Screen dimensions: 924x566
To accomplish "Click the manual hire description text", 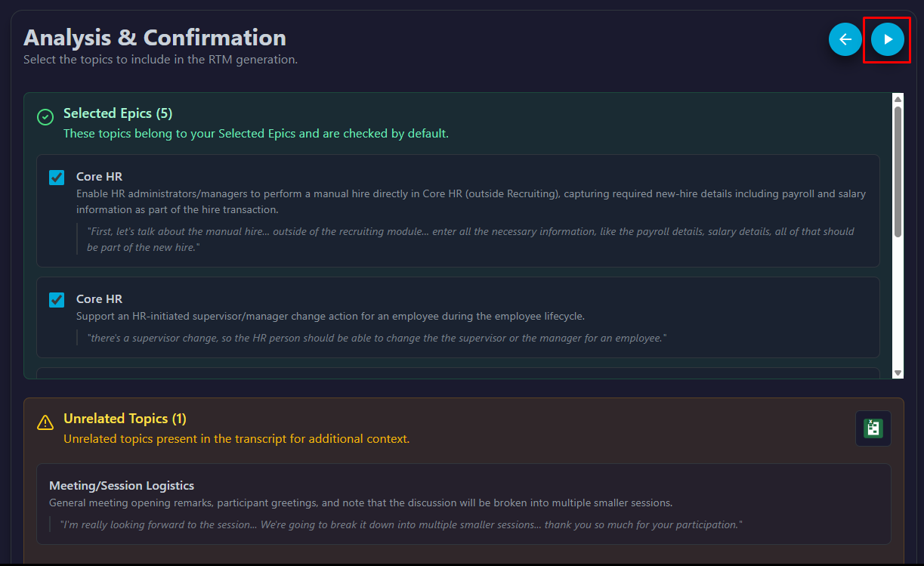I will [x=471, y=202].
